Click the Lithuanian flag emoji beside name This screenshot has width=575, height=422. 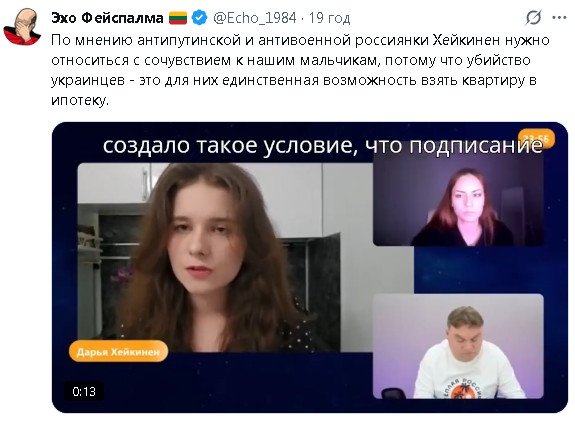tap(178, 18)
